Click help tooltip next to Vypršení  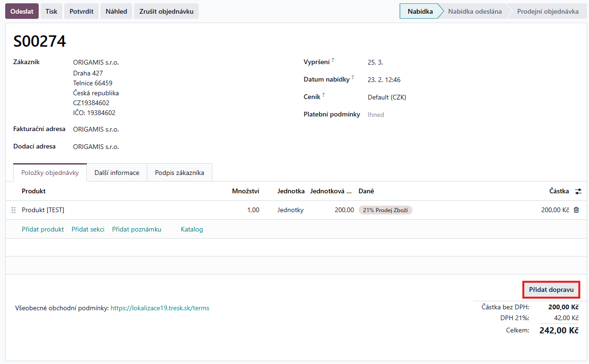coord(332,60)
